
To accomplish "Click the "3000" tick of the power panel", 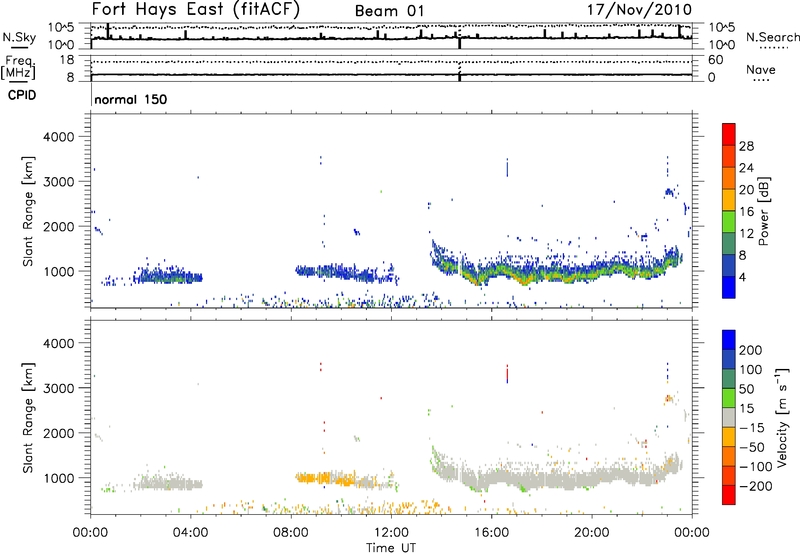I will 58,182.
